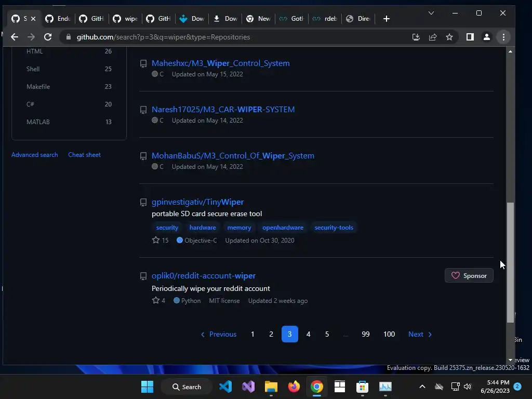Click the 'security-tools' topic tag

tap(334, 228)
